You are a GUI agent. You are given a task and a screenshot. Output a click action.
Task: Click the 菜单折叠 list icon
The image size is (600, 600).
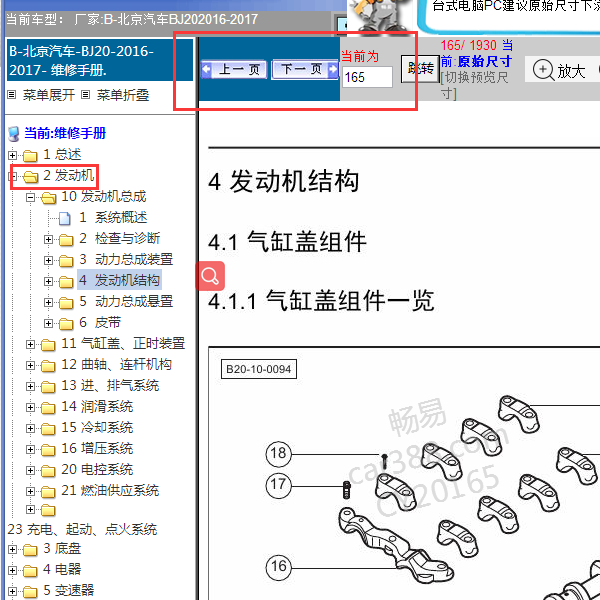point(86,95)
